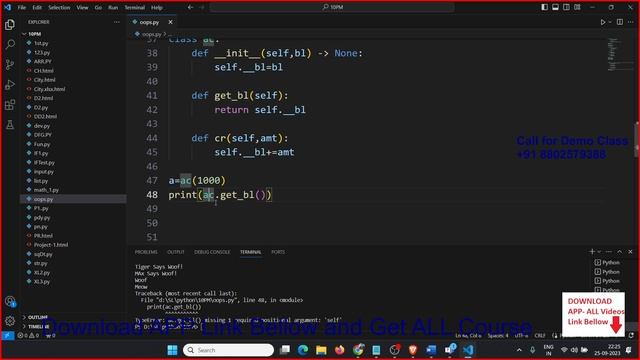Open Source Control view
Image resolution: width=640 pixels, height=360 pixels.
click(x=10, y=64)
